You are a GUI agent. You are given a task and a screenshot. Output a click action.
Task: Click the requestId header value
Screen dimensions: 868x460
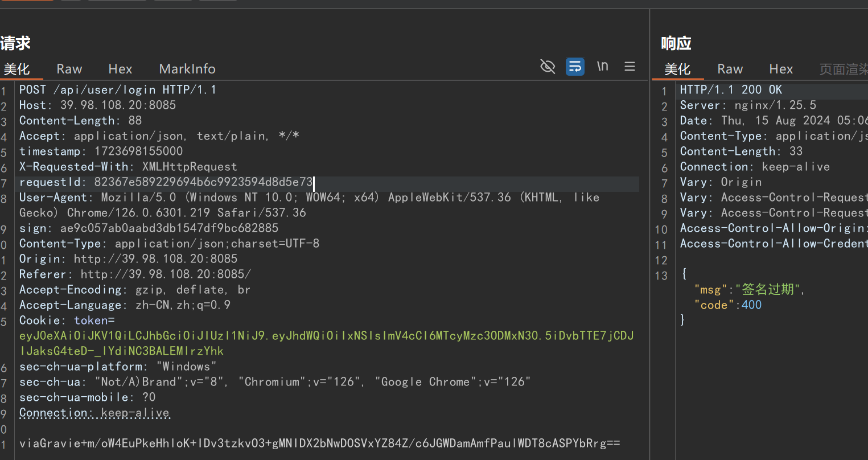[x=203, y=182]
